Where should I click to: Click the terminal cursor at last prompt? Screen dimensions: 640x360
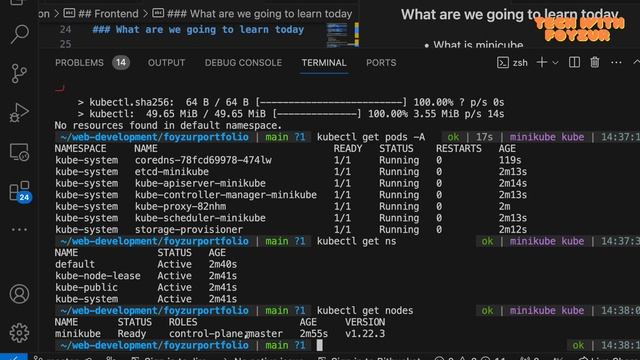(x=320, y=345)
